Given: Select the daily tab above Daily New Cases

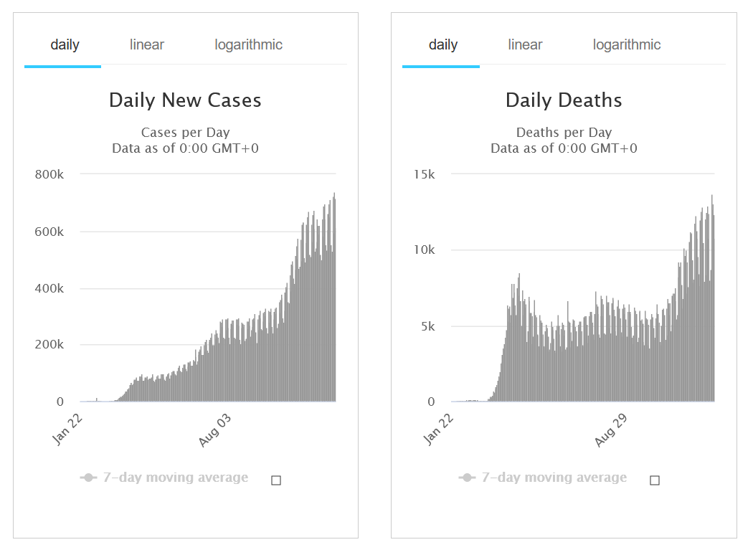Looking at the screenshot, I should (x=65, y=44).
